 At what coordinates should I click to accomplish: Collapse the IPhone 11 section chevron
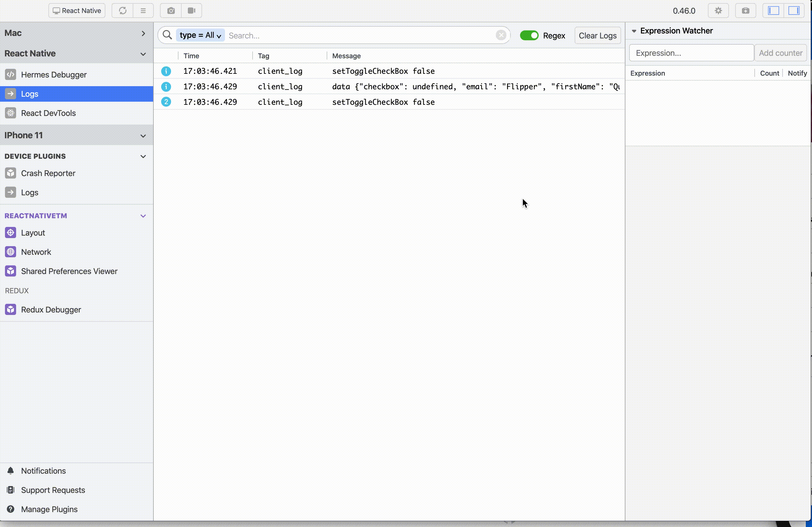[143, 136]
